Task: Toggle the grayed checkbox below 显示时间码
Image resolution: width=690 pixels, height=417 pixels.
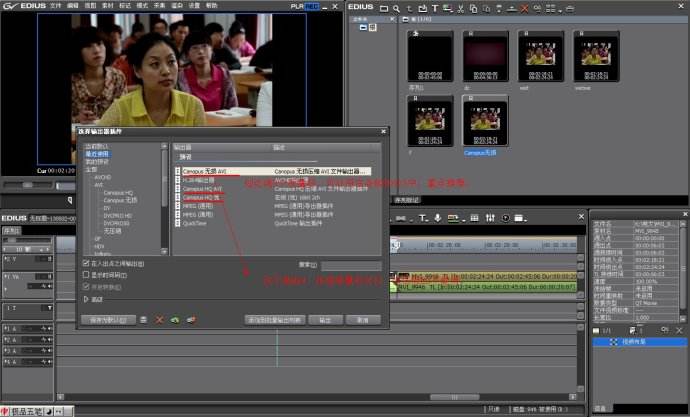Action: tap(86, 285)
